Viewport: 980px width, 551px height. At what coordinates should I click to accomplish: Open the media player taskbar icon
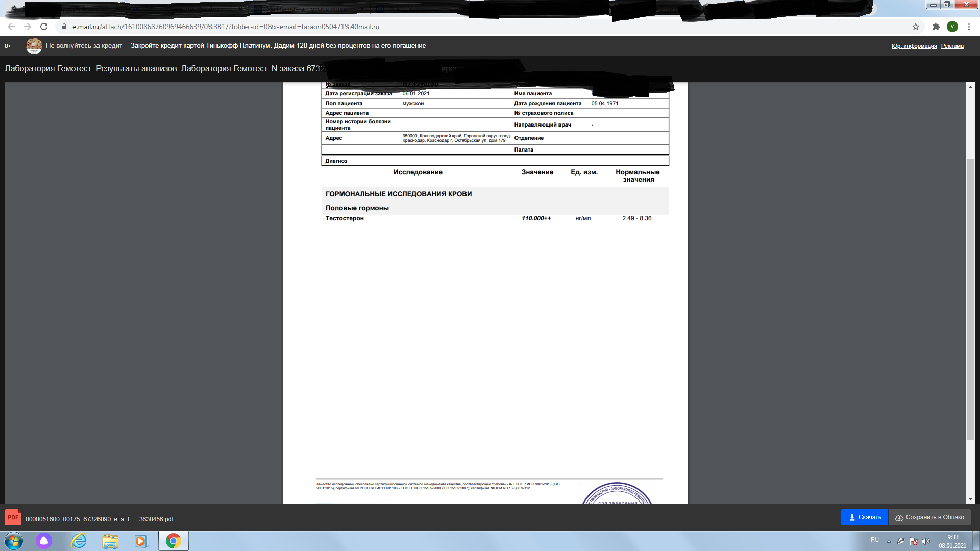[141, 541]
